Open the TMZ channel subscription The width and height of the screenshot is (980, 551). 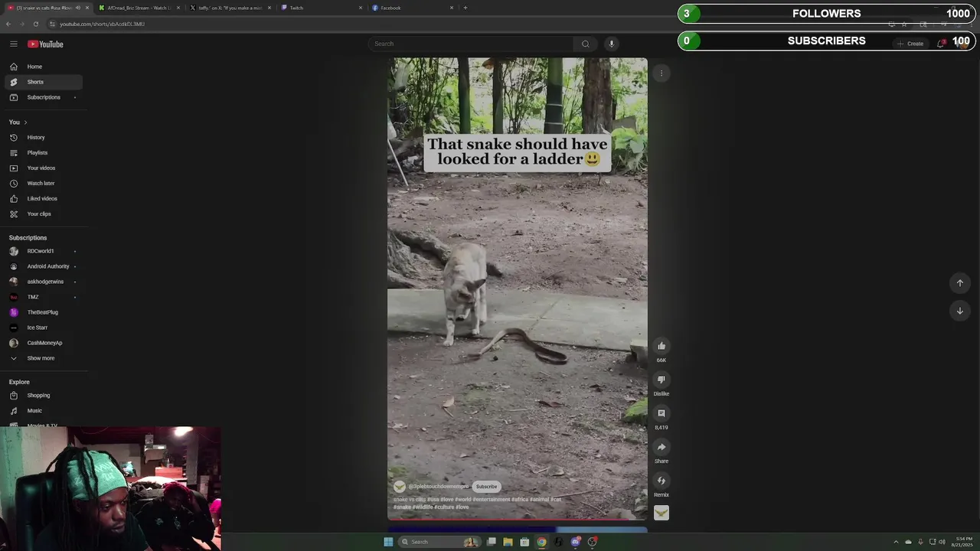tap(44, 297)
